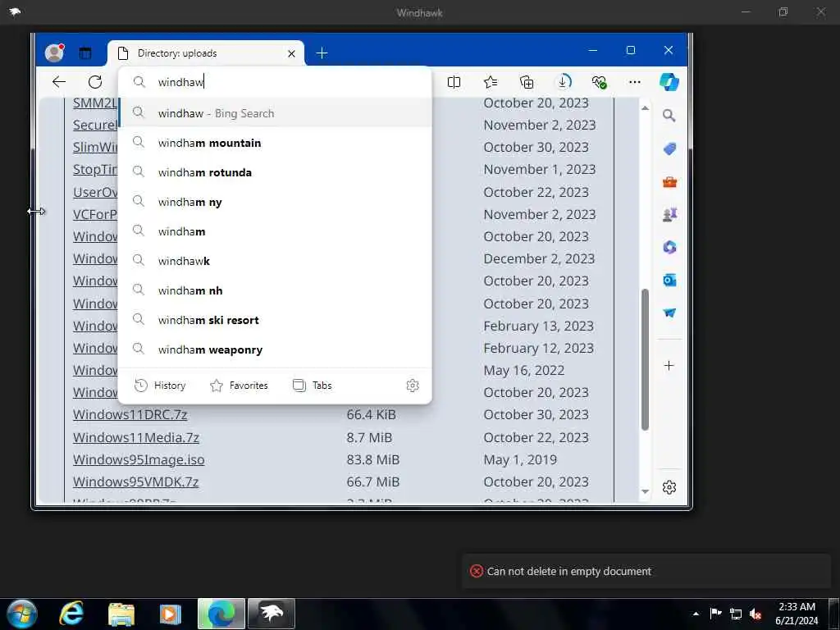Open Browser essentials heart icon
Viewport: 840px width, 630px height.
tap(599, 82)
